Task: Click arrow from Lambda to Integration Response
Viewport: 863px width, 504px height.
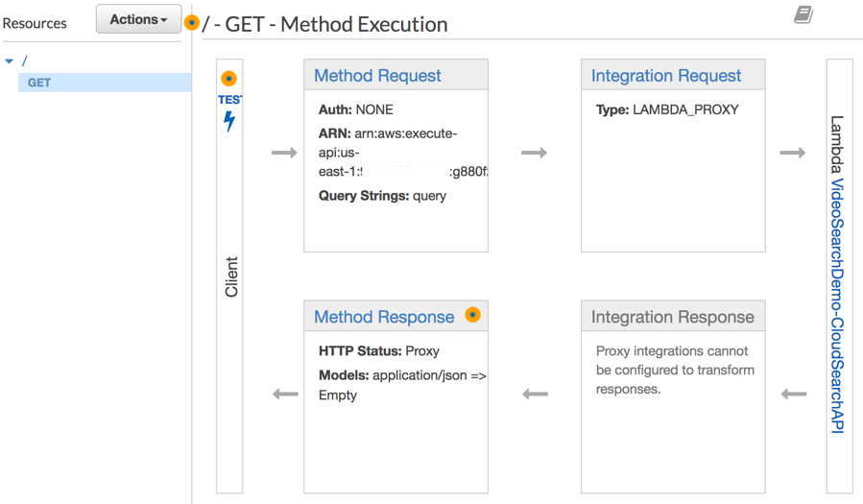Action: [x=794, y=394]
